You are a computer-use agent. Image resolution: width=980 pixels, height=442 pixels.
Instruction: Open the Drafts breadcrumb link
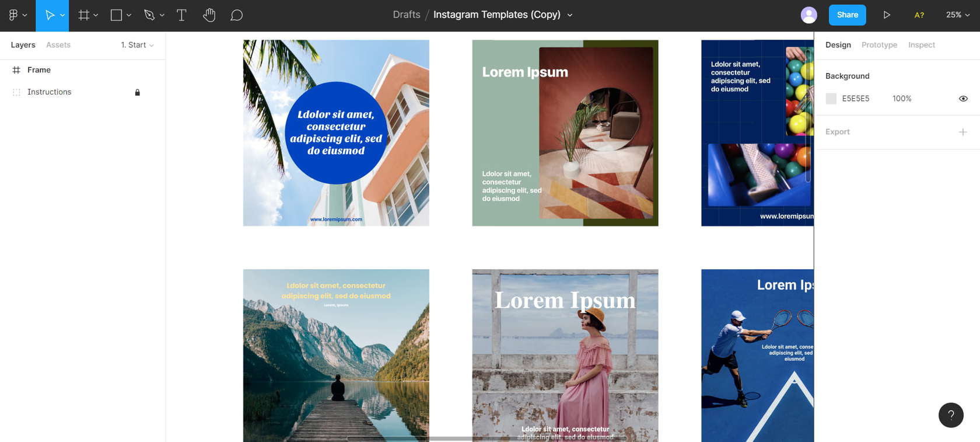click(406, 15)
